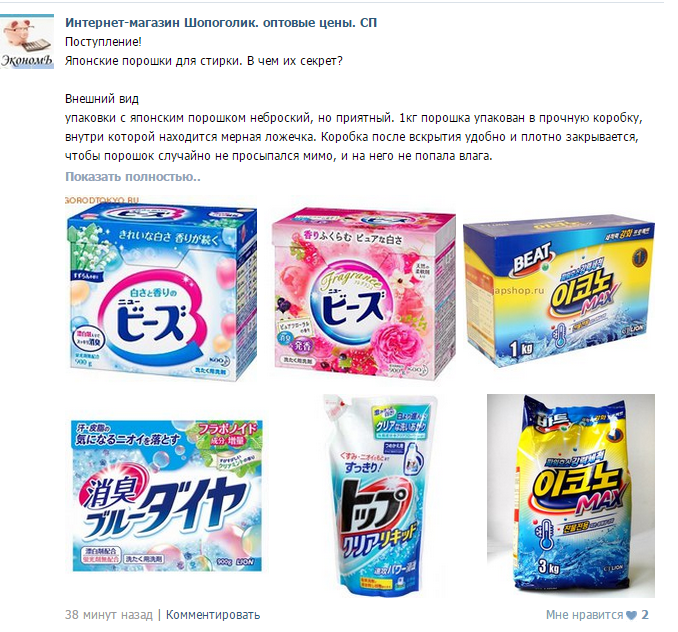678x632 pixels.
Task: Click the paragraph about мерная ложечка
Action: 354,137
